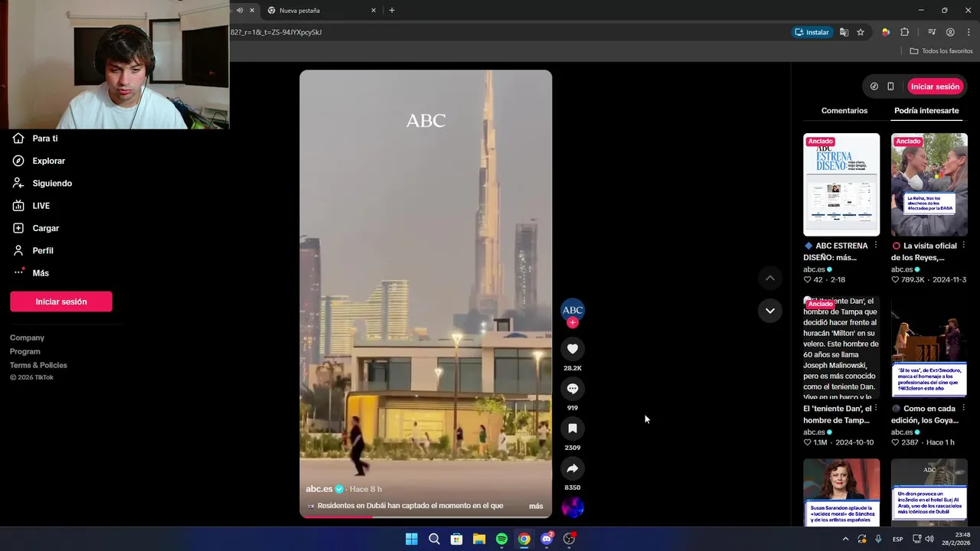This screenshot has width=980, height=551.
Task: Open Discord from the taskbar
Action: tap(547, 539)
